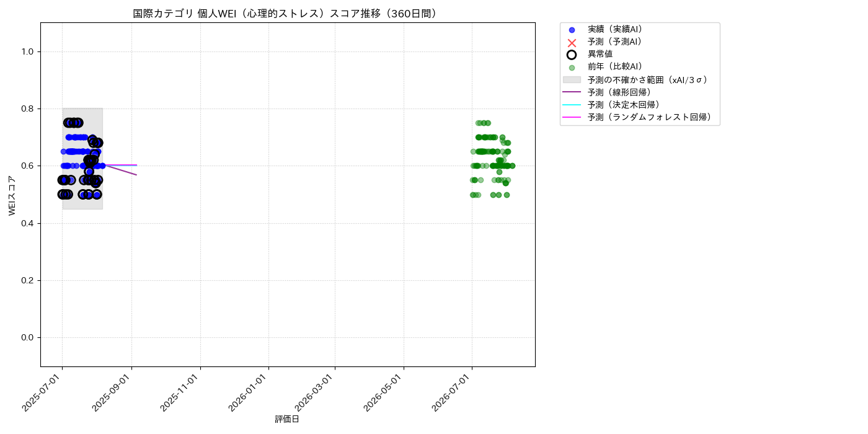The width and height of the screenshot is (868, 434).
Task: Click the WEIスコア y-axis label
Action: tap(12, 195)
